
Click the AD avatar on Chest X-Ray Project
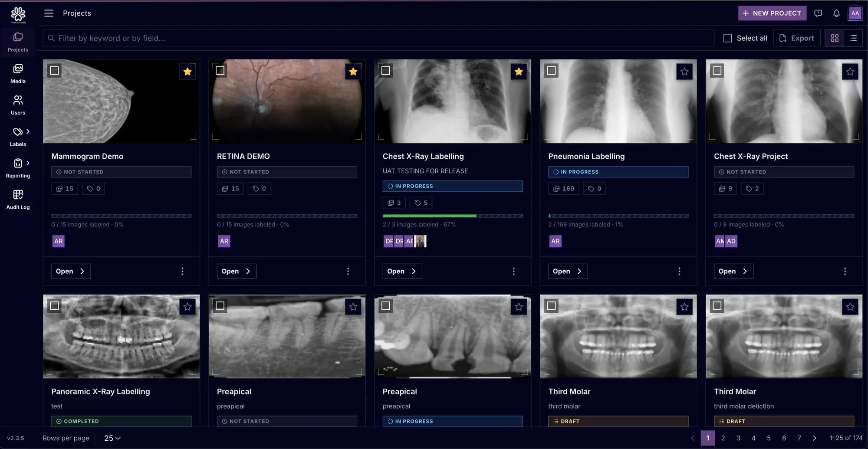pyautogui.click(x=732, y=241)
